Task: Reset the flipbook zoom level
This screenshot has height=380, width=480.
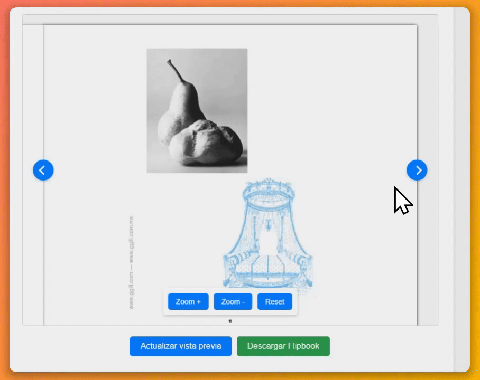Action: tap(275, 302)
